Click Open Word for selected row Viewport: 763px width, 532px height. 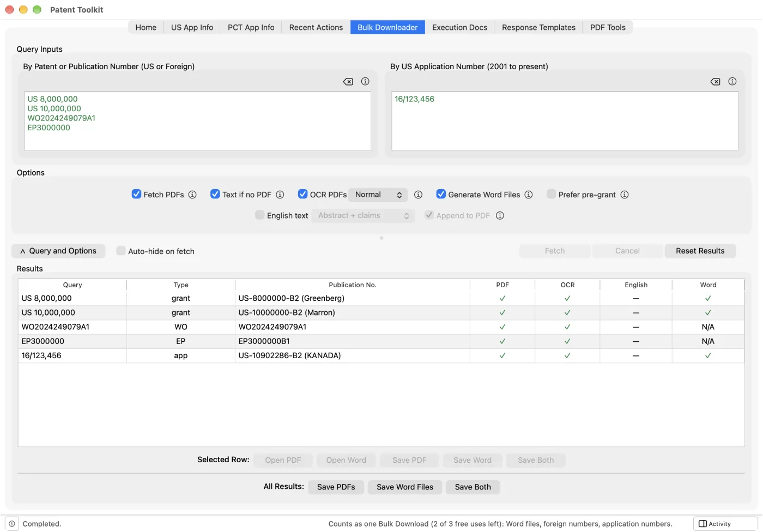click(x=346, y=460)
